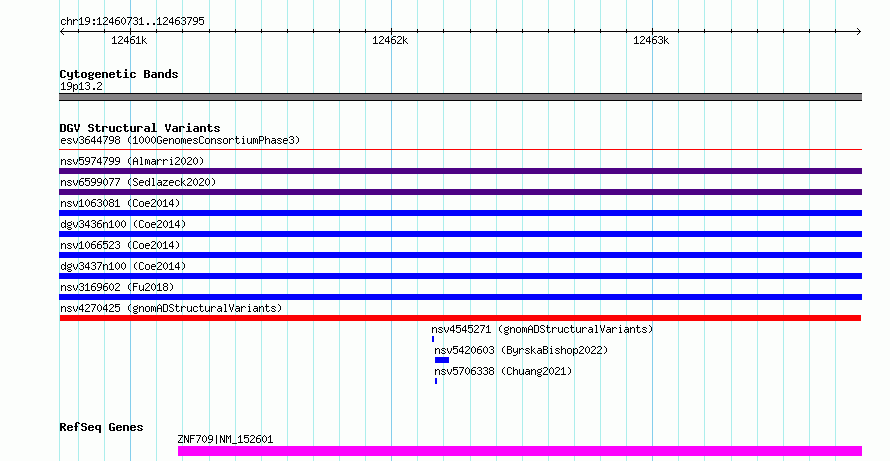Viewport: 890px width, 461px height.
Task: Click the esv3644798 red variant line
Action: pyautogui.click(x=460, y=150)
